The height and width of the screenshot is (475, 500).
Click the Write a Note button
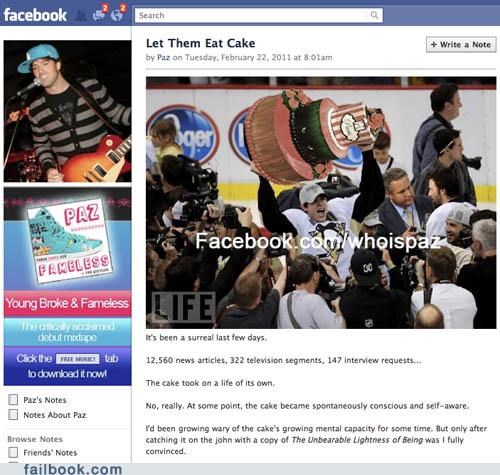(x=461, y=45)
